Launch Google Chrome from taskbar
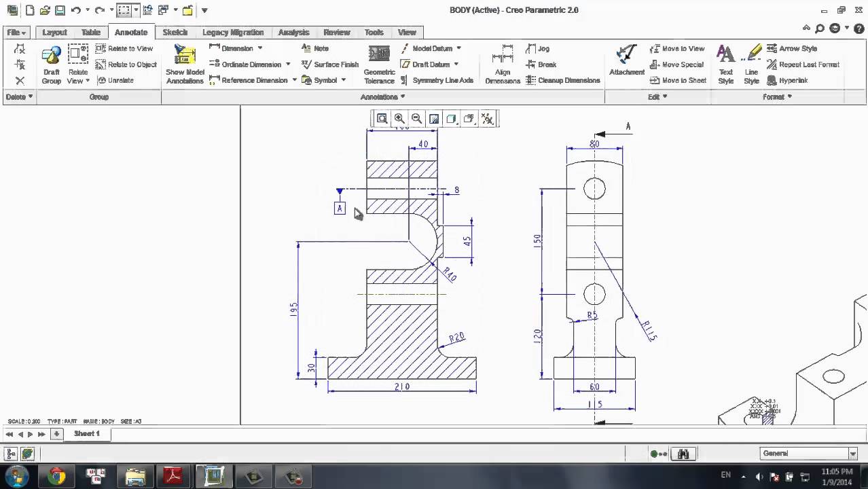Screen dimensions: 868x489 point(57,477)
